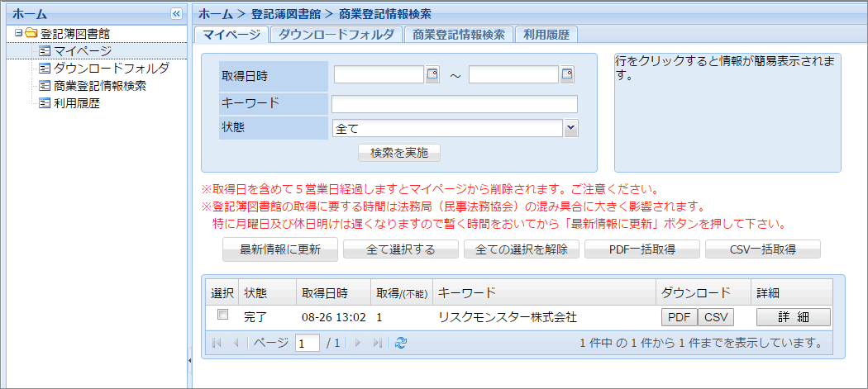Image resolution: width=868 pixels, height=389 pixels.
Task: Click the キーワード input field
Action: [x=454, y=104]
